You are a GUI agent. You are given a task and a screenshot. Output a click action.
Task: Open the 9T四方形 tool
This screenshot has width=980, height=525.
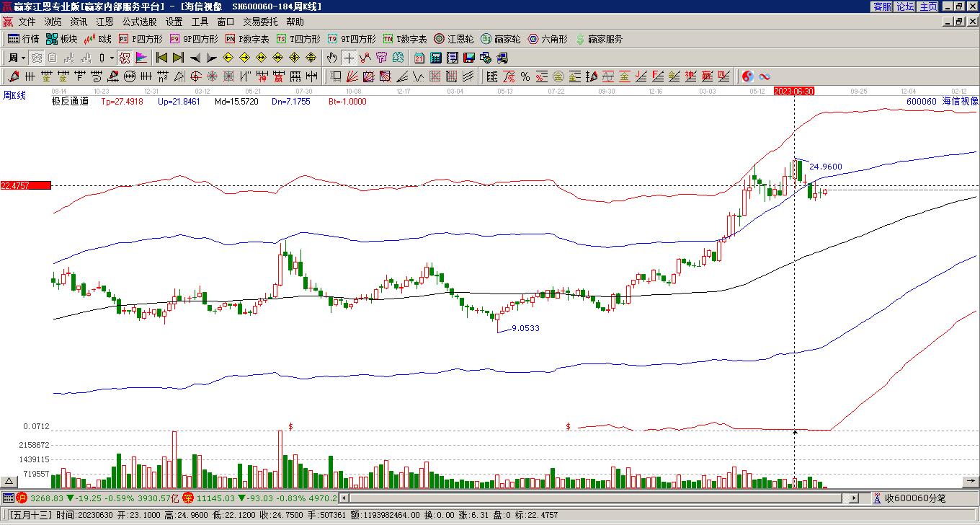(352, 39)
